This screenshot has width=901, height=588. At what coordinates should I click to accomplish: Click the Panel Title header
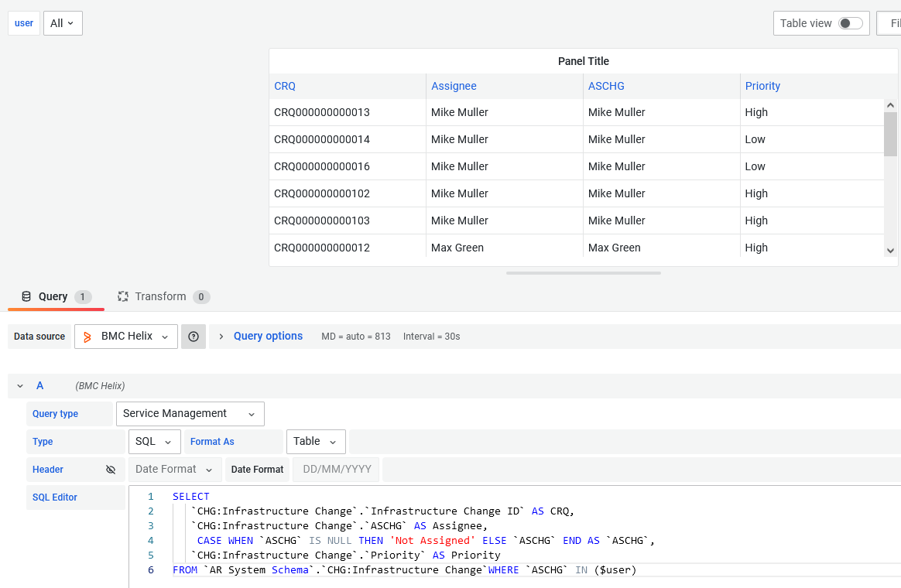tap(583, 61)
